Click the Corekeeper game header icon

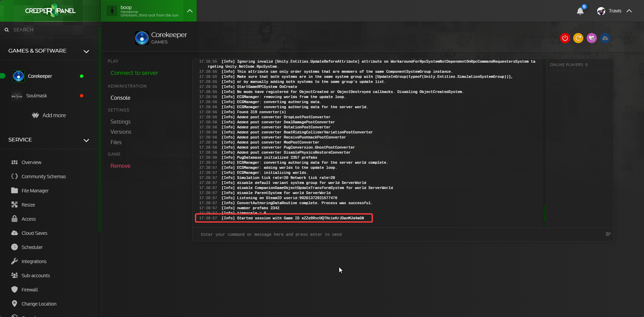(x=142, y=38)
